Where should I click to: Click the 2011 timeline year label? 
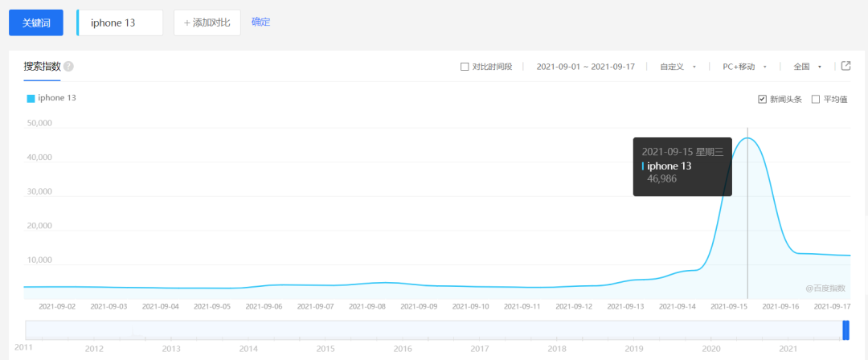23,347
